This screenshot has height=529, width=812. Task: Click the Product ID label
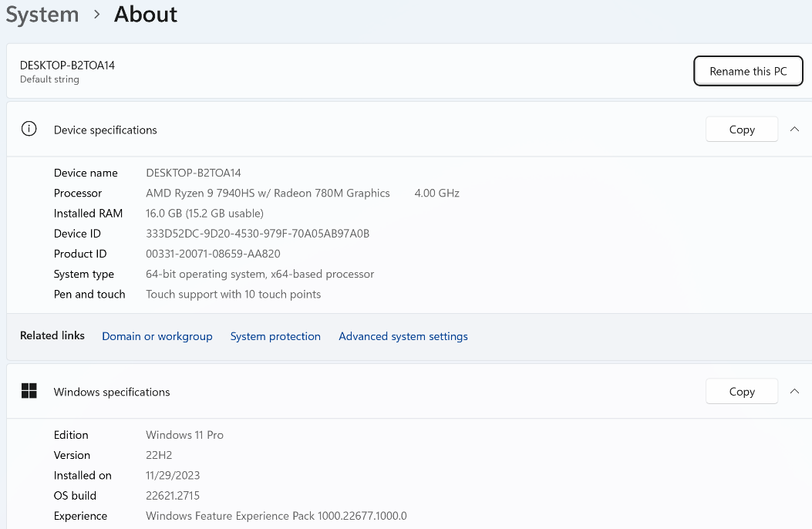point(80,254)
